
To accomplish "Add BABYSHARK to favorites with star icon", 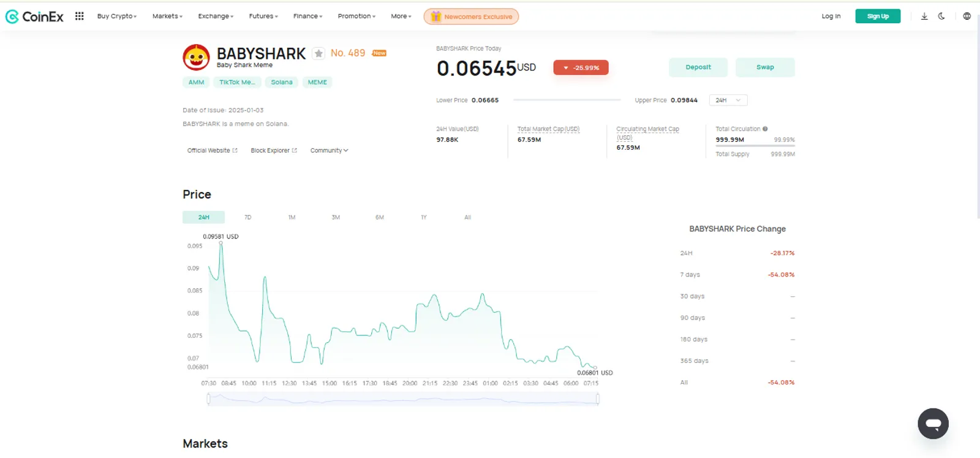I will pos(318,53).
